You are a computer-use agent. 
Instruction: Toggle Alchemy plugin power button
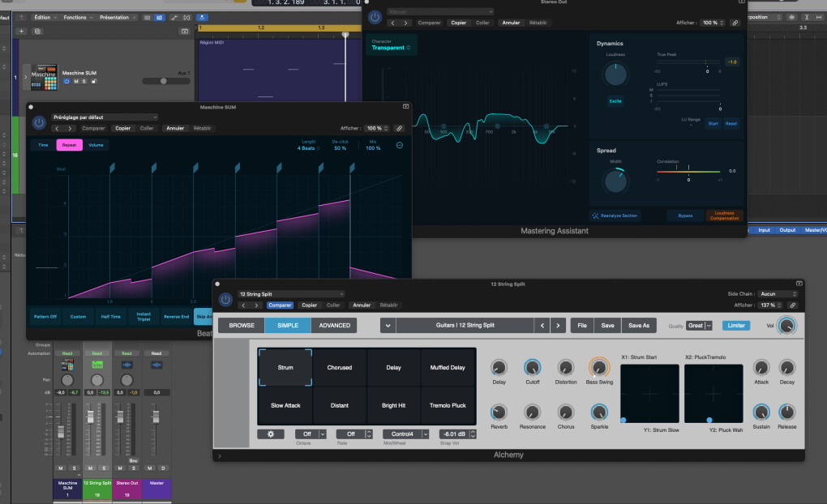225,300
